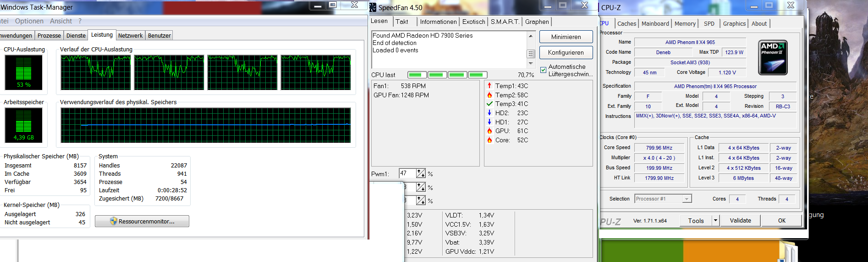Click the AMD Phenom II logo in CPU-Z
Image resolution: width=868 pixels, height=262 pixels.
tap(773, 57)
